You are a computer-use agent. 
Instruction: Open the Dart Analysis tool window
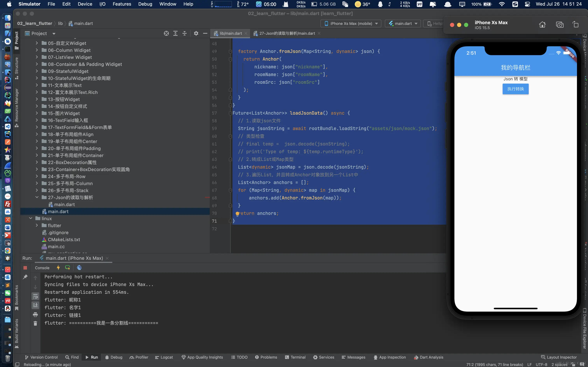428,357
